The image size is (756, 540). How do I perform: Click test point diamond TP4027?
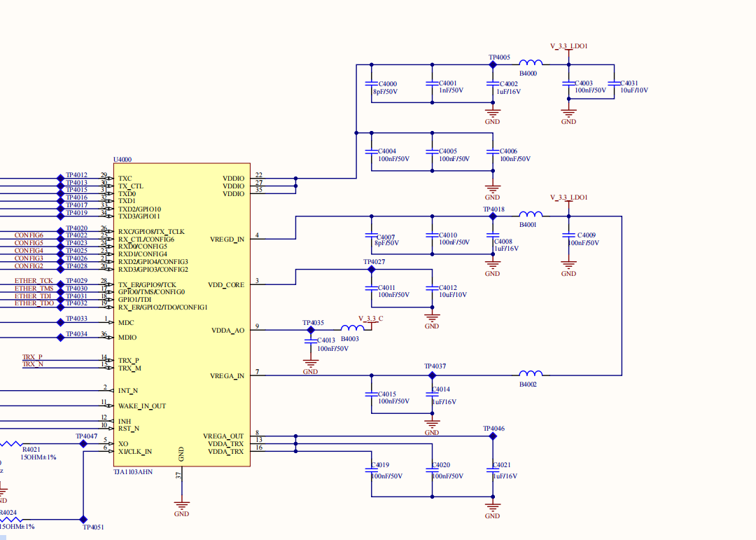coord(371,270)
